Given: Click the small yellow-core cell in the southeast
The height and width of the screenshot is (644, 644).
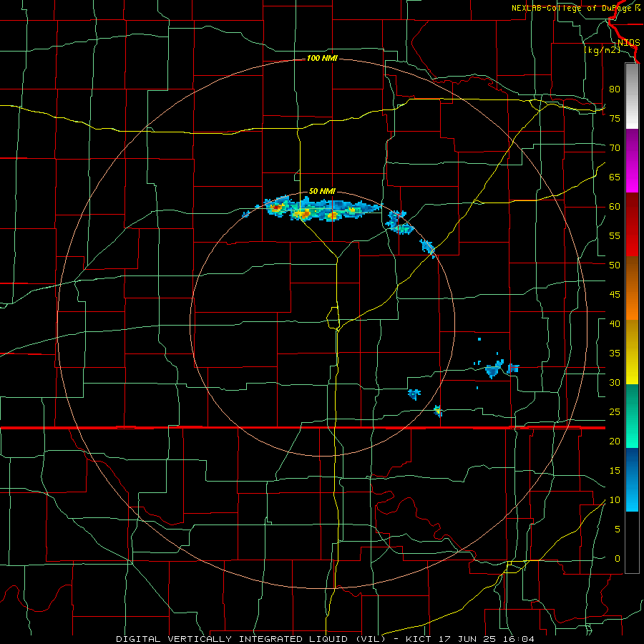Looking at the screenshot, I should [x=438, y=410].
